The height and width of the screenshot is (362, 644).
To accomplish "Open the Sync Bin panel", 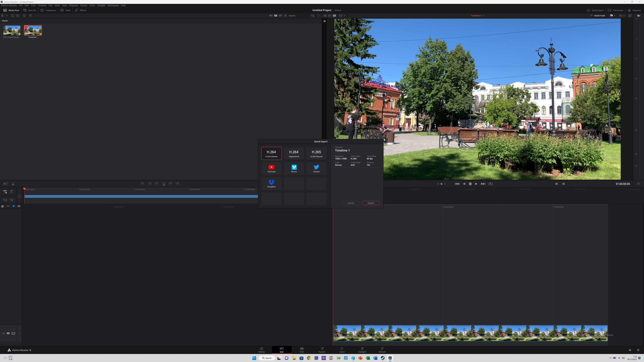I will point(30,10).
